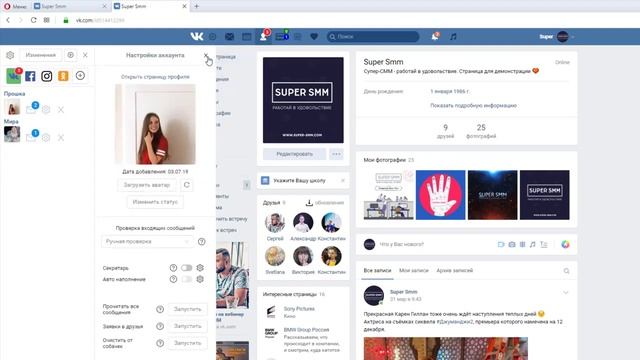
Task: Switch to the Мои записи tab
Action: click(x=413, y=270)
